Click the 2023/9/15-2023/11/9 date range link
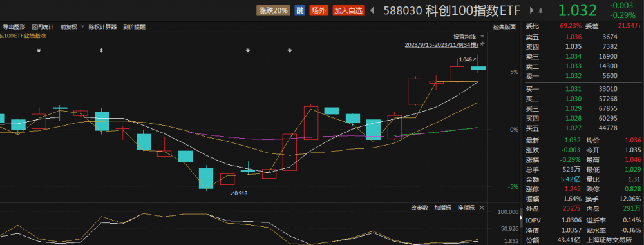This screenshot has width=644, height=245. pos(442,44)
